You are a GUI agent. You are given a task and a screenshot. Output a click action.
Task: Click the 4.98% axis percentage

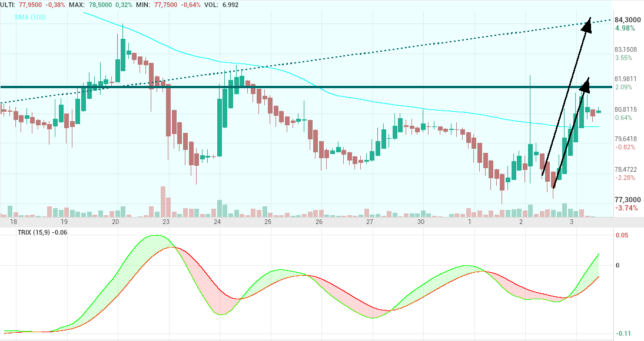coord(625,28)
